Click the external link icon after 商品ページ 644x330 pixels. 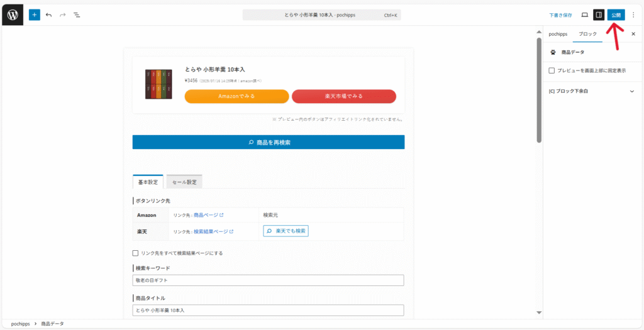click(222, 215)
